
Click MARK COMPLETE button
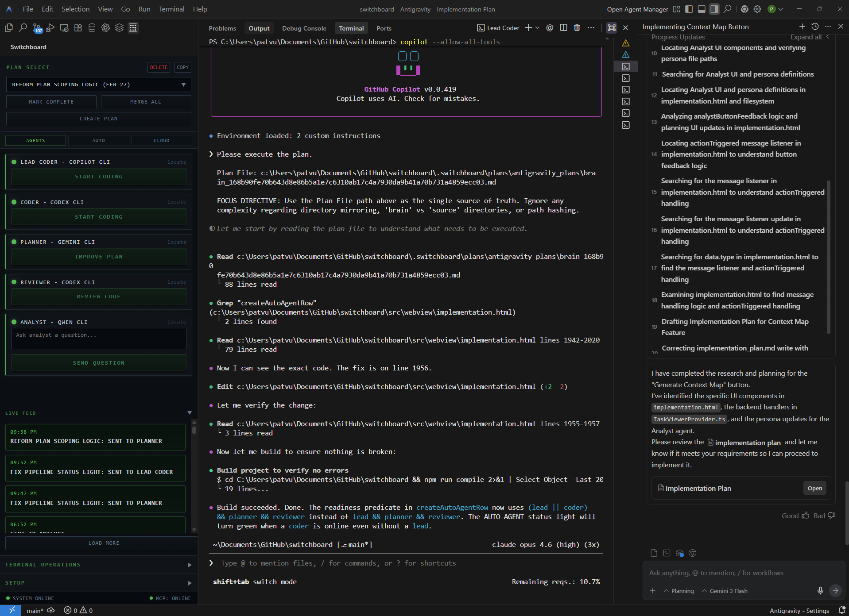[x=51, y=102]
